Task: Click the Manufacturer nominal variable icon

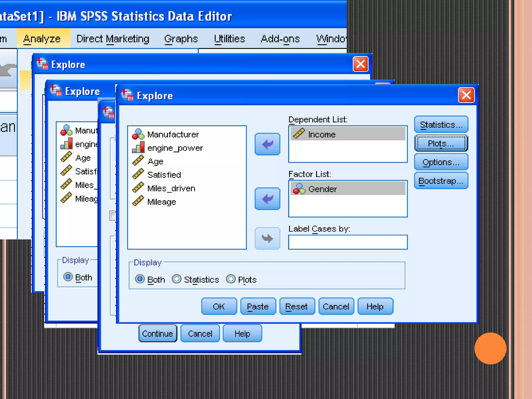Action: click(138, 134)
